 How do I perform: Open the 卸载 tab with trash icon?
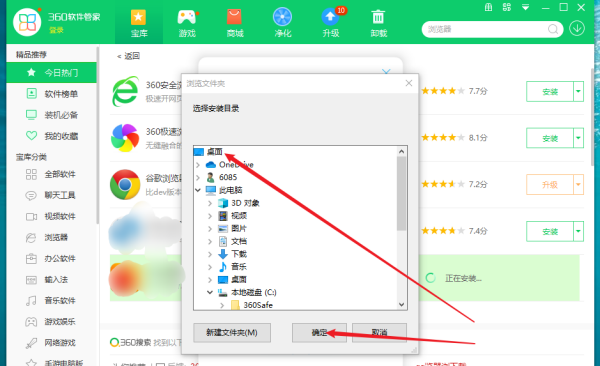point(378,23)
